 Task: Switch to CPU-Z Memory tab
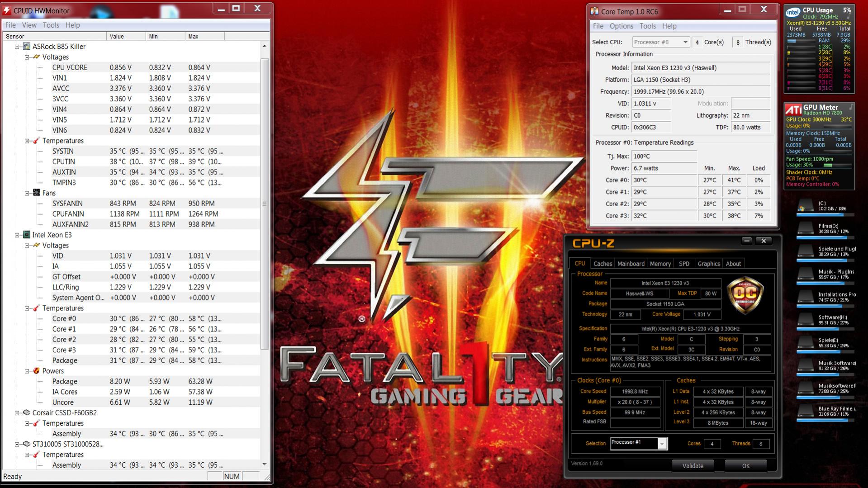[660, 264]
